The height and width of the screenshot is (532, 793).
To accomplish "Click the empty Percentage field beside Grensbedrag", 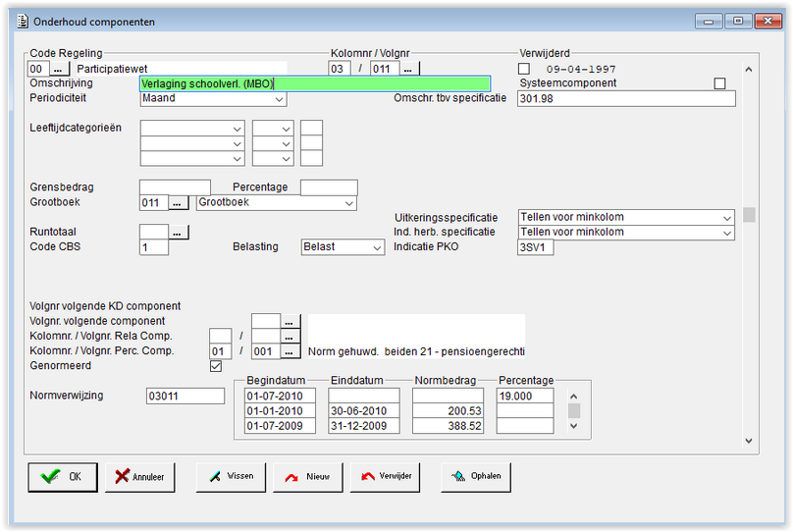I will click(329, 187).
